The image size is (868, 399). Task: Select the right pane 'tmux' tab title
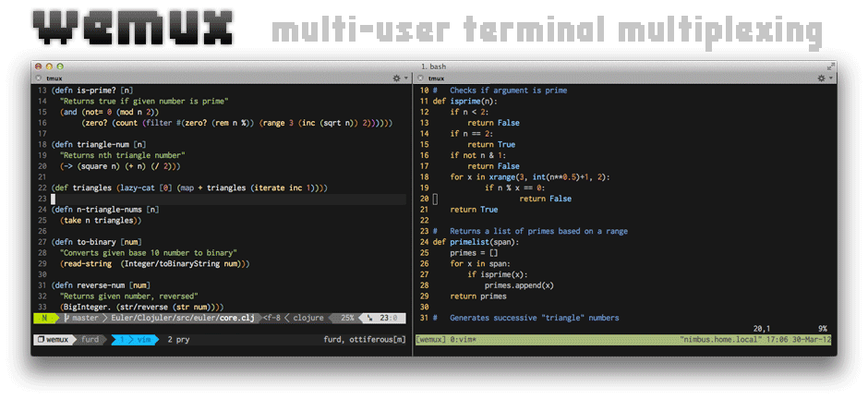pos(437,79)
